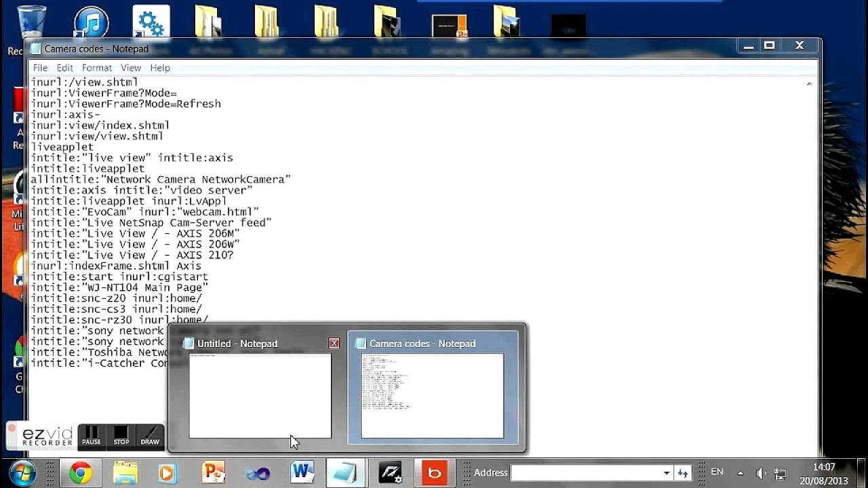The width and height of the screenshot is (868, 488).
Task: Open the File menu in Notepad
Action: point(40,68)
